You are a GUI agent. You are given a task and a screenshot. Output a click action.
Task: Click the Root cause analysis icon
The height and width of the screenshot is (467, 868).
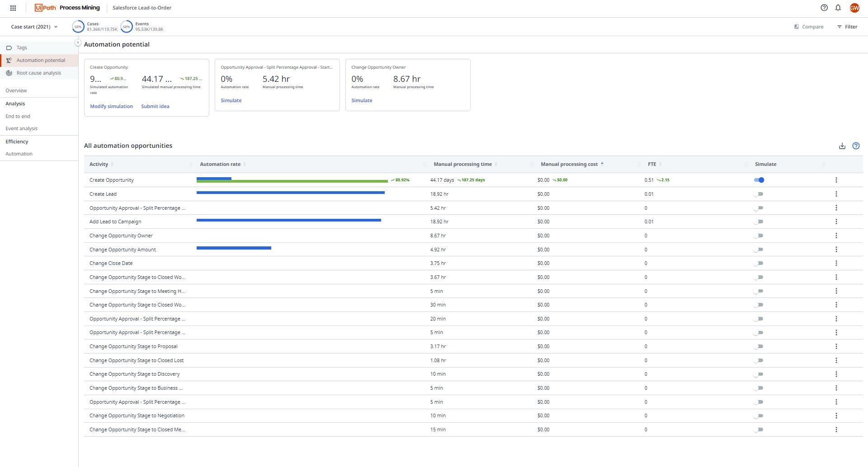pos(9,73)
